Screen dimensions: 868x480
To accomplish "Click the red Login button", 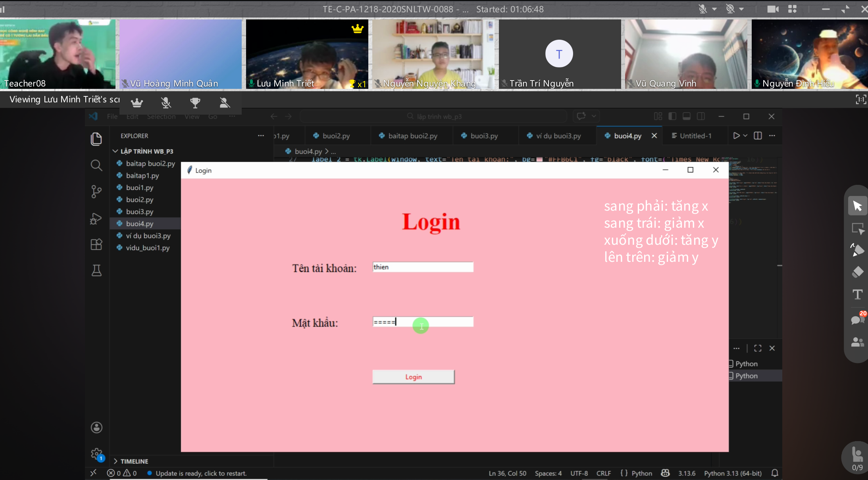I will pos(413,377).
